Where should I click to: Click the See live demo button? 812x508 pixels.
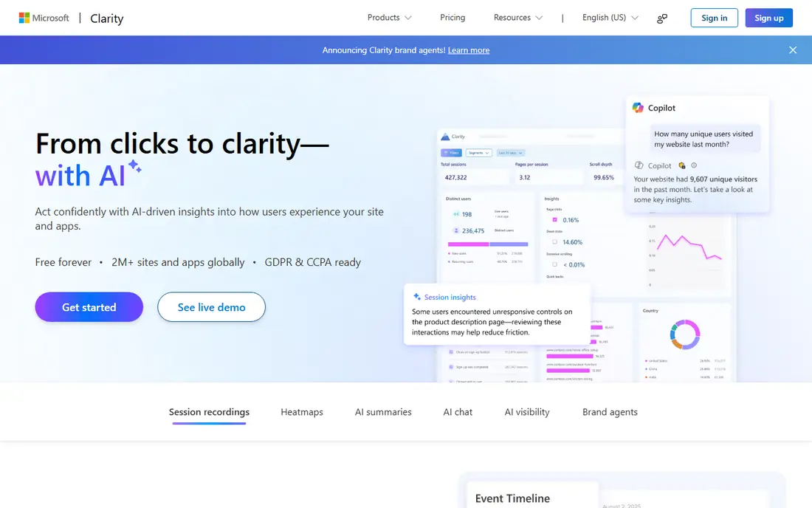(x=211, y=307)
